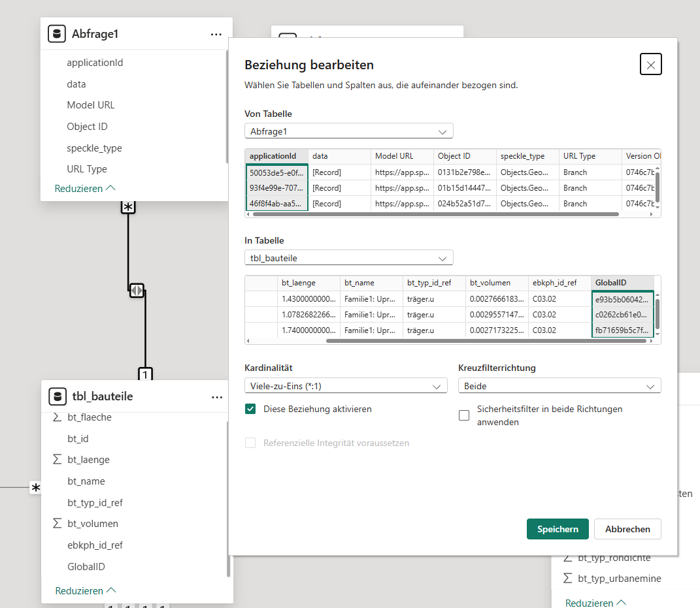Enable Sicherheitsfilter in beide Richtungen anwenden
The image size is (700, 608).
tap(464, 415)
